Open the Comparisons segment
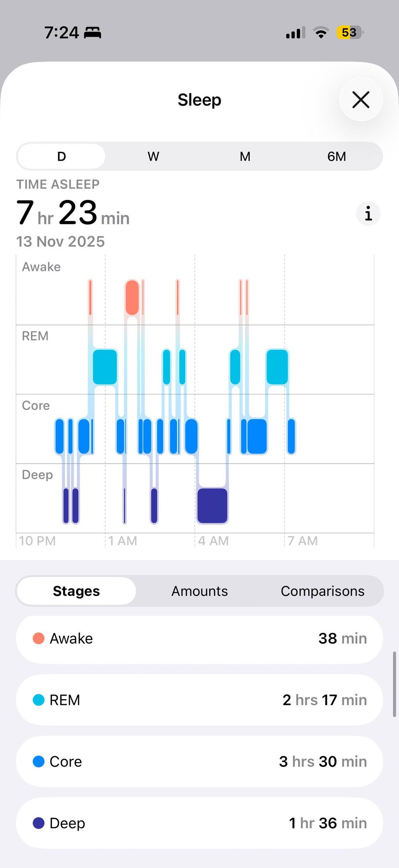 [x=322, y=591]
